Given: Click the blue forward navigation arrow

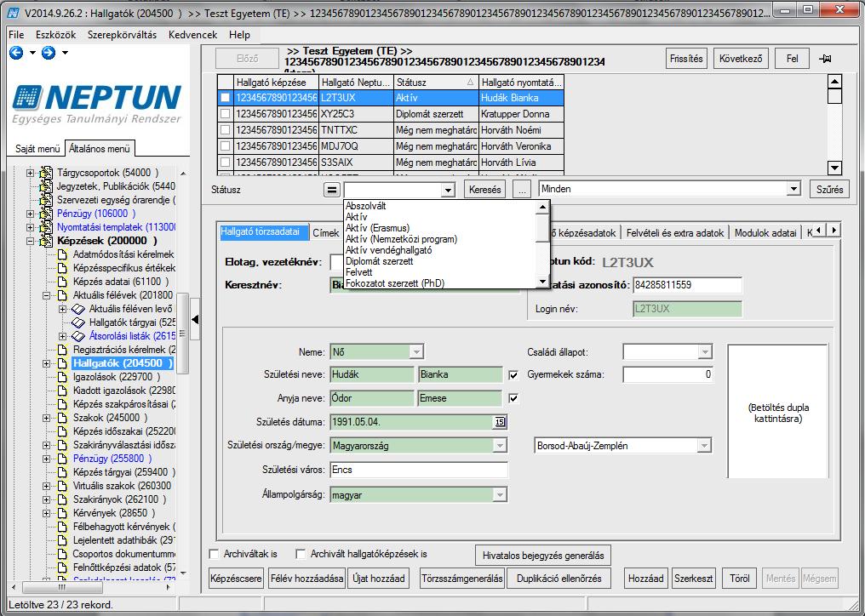Looking at the screenshot, I should point(49,53).
